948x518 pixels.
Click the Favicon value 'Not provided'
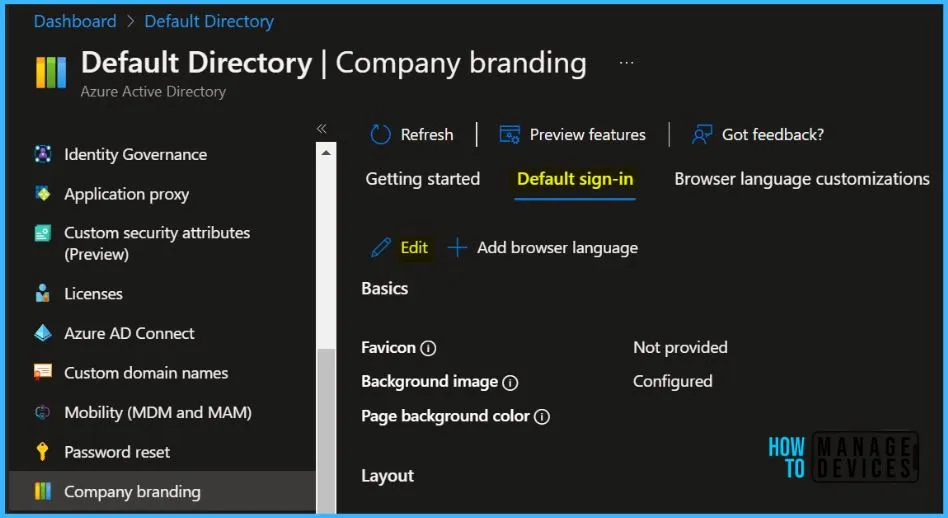click(x=680, y=348)
